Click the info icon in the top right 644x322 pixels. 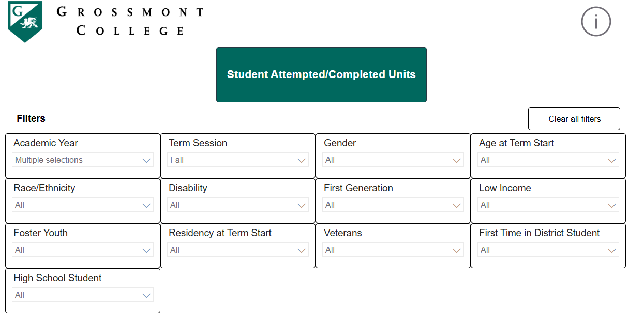[x=596, y=21]
